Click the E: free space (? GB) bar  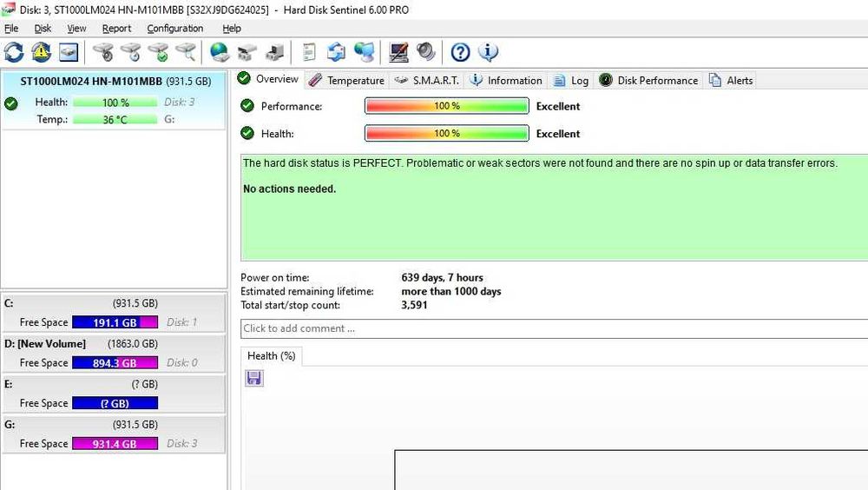(115, 403)
